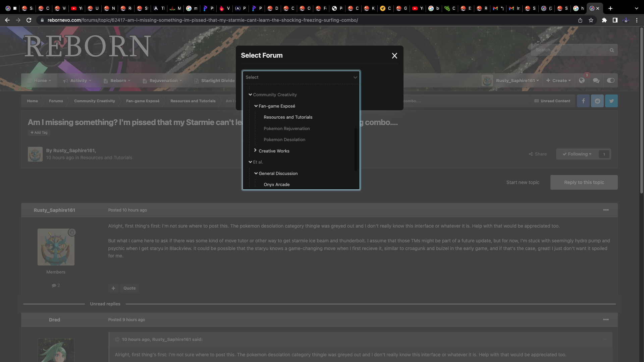Screen dimensions: 644x362
Task: Open Chrome three-dot menu
Action: click(637, 20)
